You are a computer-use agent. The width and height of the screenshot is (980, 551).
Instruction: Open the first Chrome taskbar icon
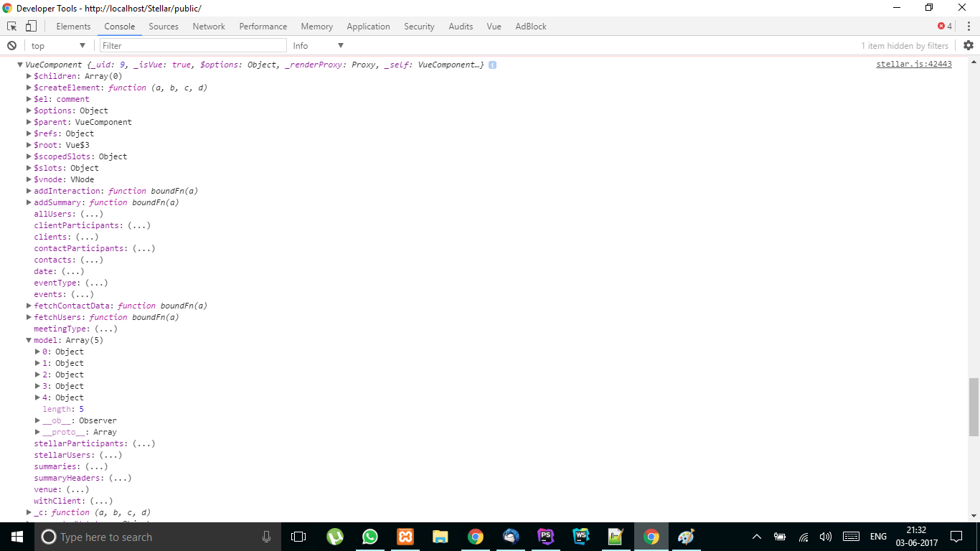tap(476, 537)
